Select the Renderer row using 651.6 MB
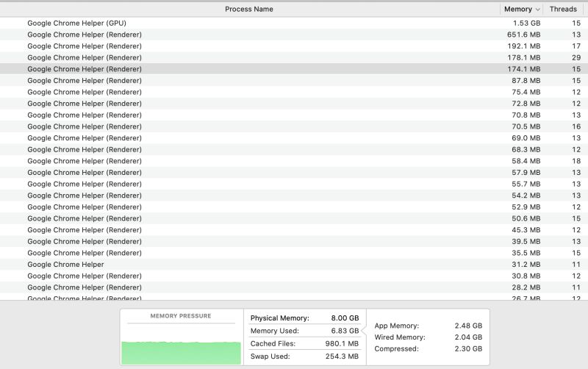588x369 pixels. (294, 35)
